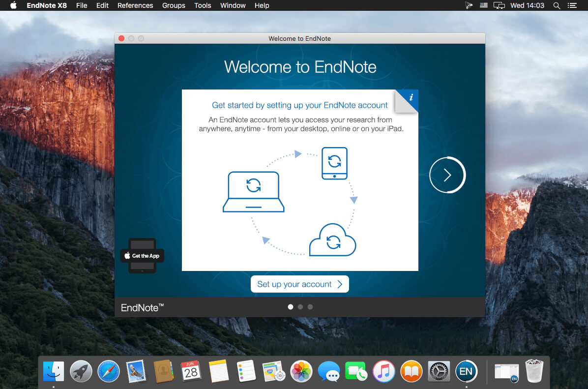Open the Tools menu
Screen dimensions: 588x389
tap(203, 5)
